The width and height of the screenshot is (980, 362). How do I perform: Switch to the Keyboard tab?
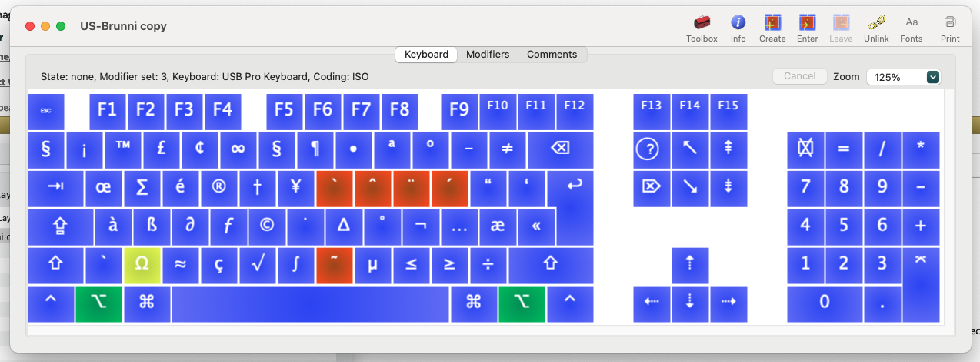click(426, 55)
